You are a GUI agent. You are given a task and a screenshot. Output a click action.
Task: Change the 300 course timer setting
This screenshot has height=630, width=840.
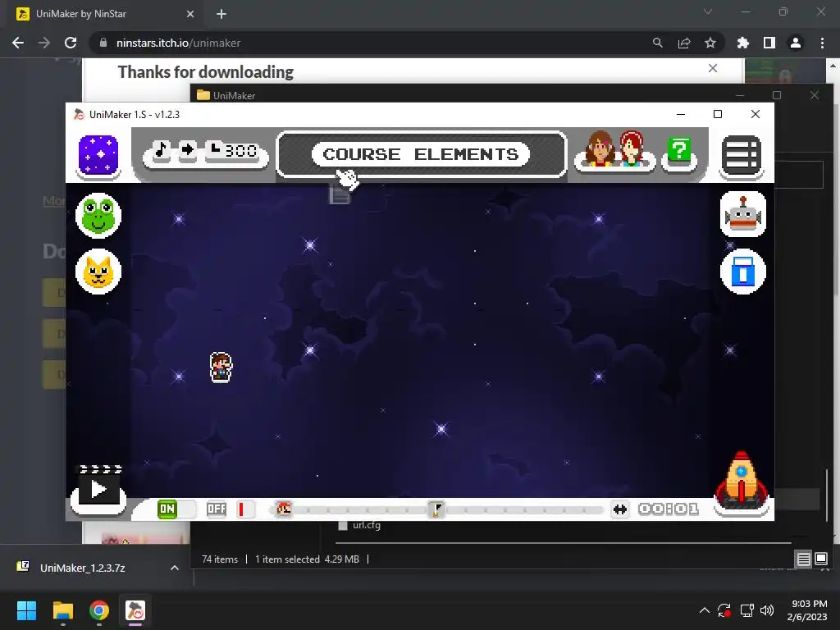232,151
